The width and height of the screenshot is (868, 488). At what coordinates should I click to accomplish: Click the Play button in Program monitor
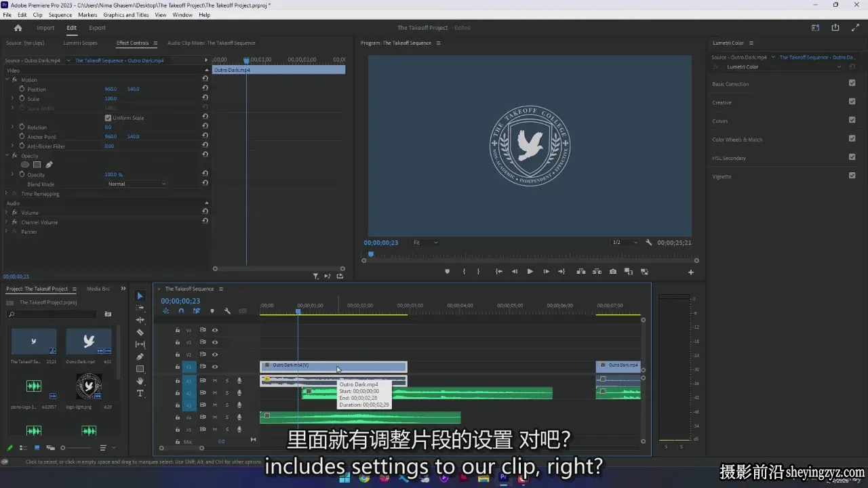(530, 272)
